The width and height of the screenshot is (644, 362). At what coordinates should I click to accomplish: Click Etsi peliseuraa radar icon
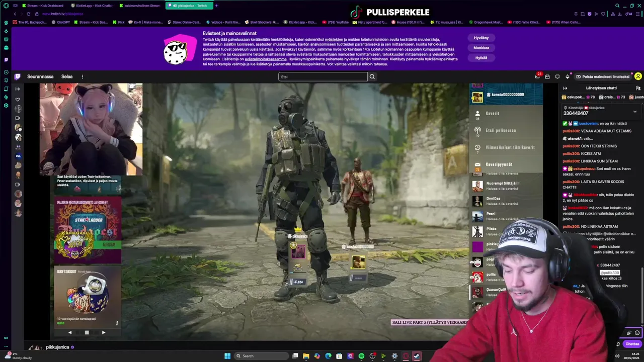477,130
